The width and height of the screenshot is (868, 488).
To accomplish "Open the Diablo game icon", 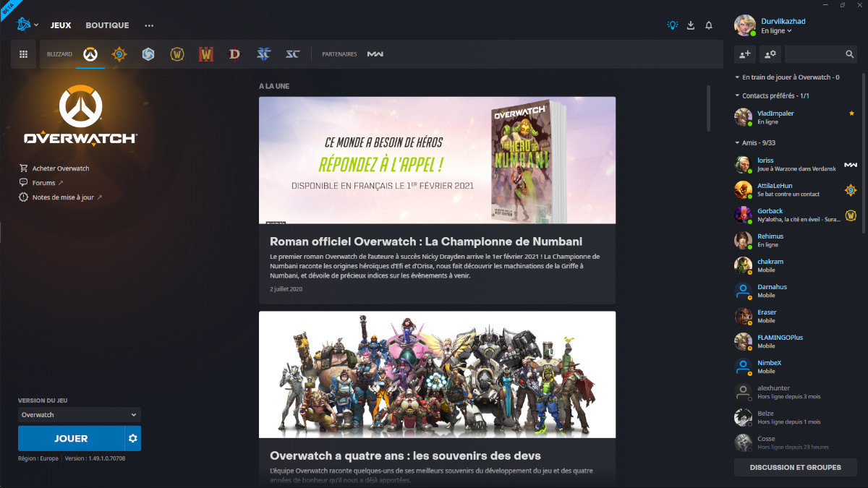I will 234,53.
